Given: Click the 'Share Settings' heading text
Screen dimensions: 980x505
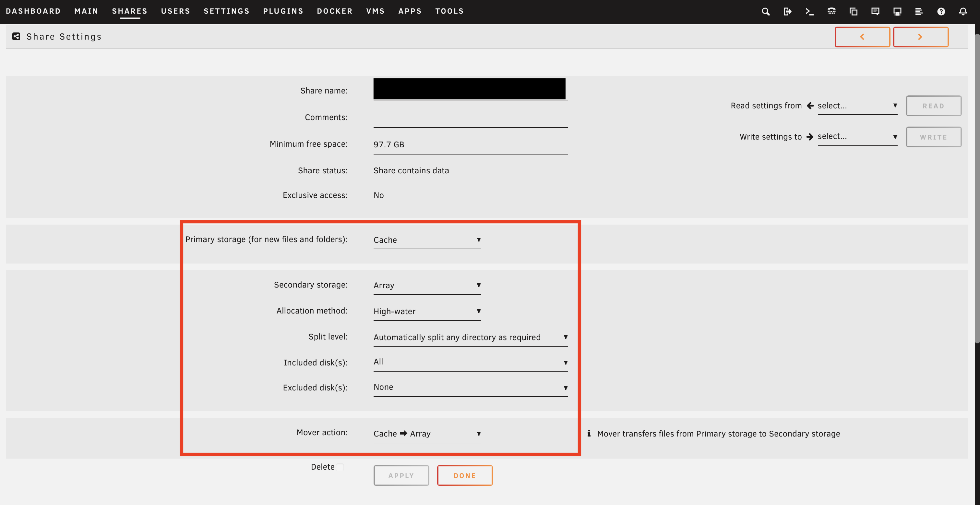Looking at the screenshot, I should point(64,37).
